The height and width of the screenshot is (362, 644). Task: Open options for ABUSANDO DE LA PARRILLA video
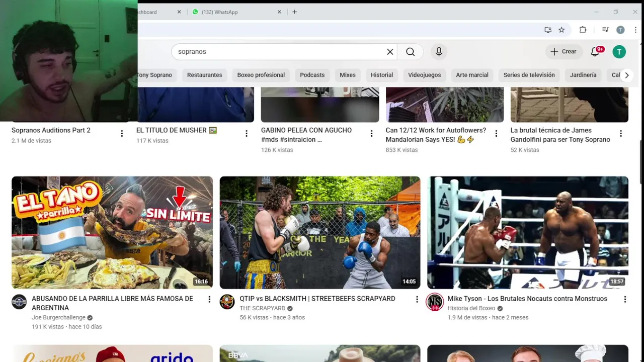point(209,299)
